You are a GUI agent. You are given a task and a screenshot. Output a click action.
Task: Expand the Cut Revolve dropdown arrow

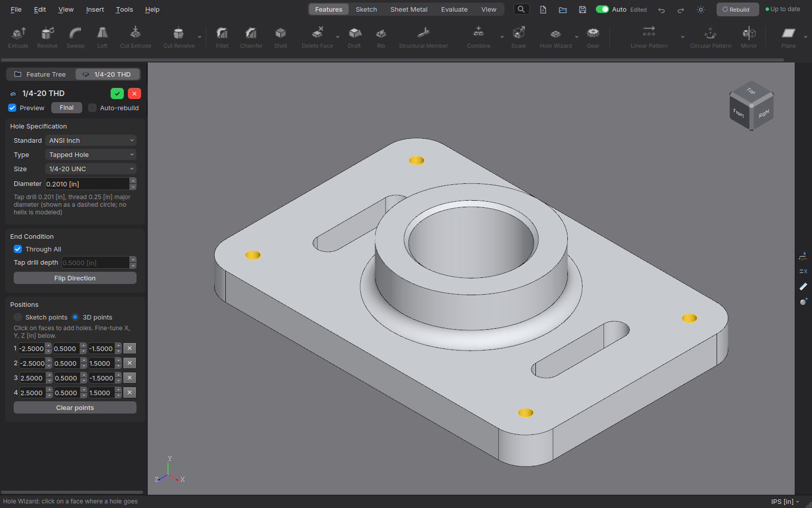199,37
